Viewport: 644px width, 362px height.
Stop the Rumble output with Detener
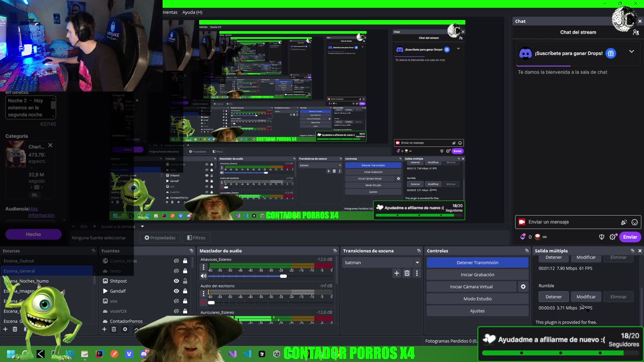point(553,297)
